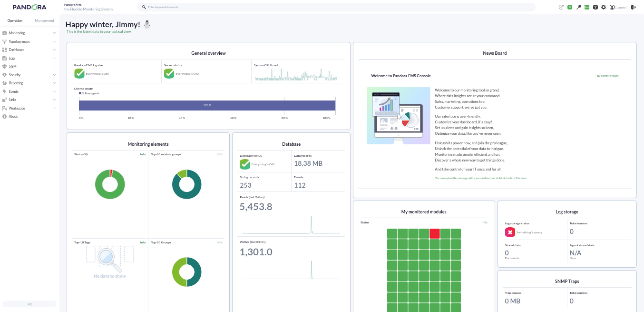The width and height of the screenshot is (644, 312).
Task: Click the About info icon in sidebar
Action: (x=4, y=117)
